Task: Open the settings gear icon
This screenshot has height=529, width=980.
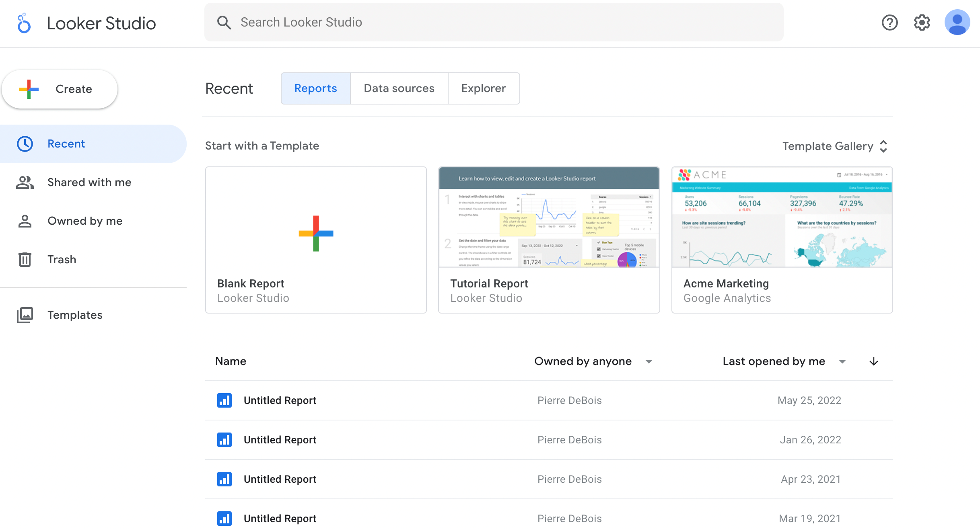Action: [x=922, y=23]
